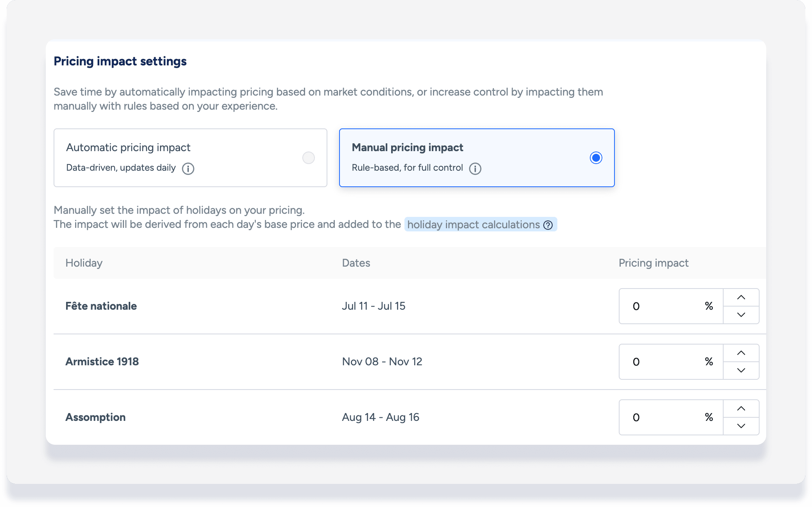
Task: Click the Fête nationale percentage input field
Action: point(665,306)
